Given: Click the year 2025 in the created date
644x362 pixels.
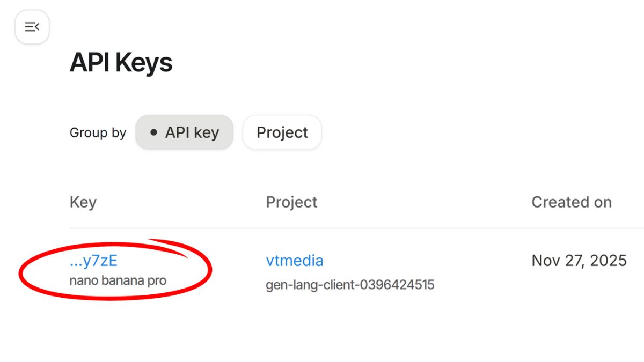Looking at the screenshot, I should 608,261.
